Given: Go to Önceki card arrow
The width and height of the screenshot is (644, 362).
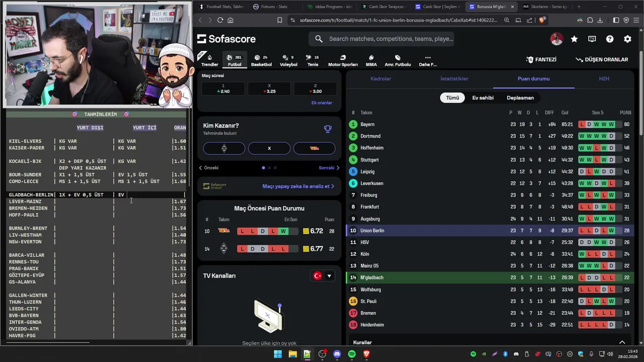Looking at the screenshot, I should point(209,167).
